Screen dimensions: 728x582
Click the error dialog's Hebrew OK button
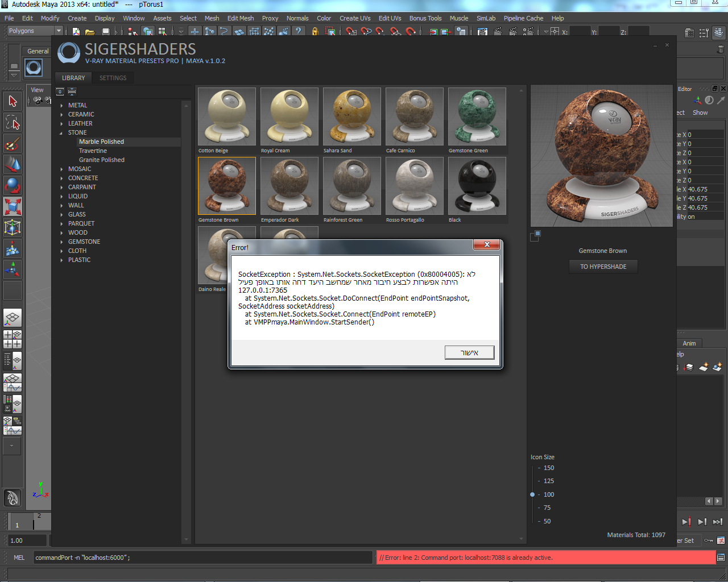469,353
